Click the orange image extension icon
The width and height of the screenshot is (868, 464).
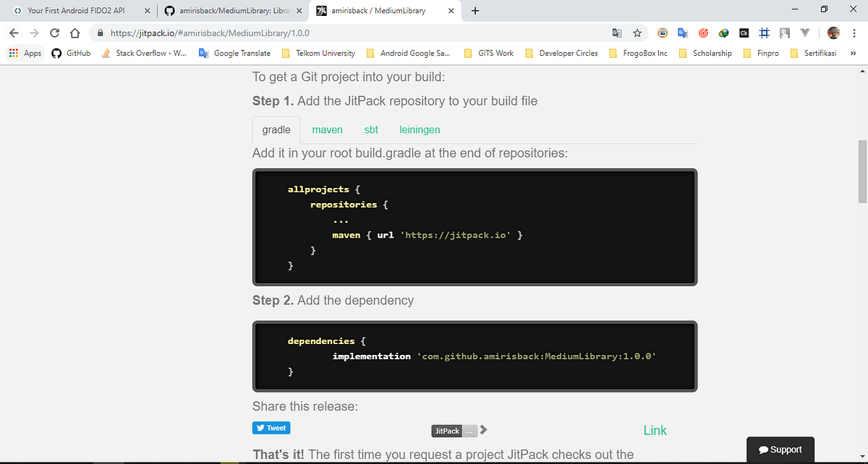click(662, 33)
